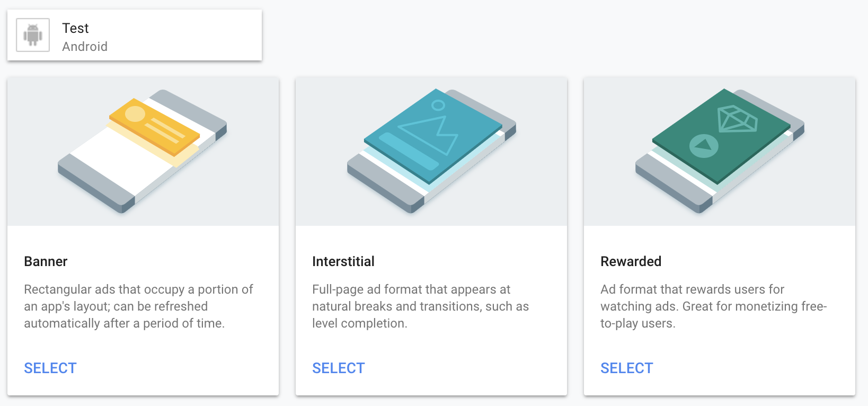Click the diamond gem icon on Rewarded illustration
This screenshot has width=868, height=406.
(x=737, y=119)
